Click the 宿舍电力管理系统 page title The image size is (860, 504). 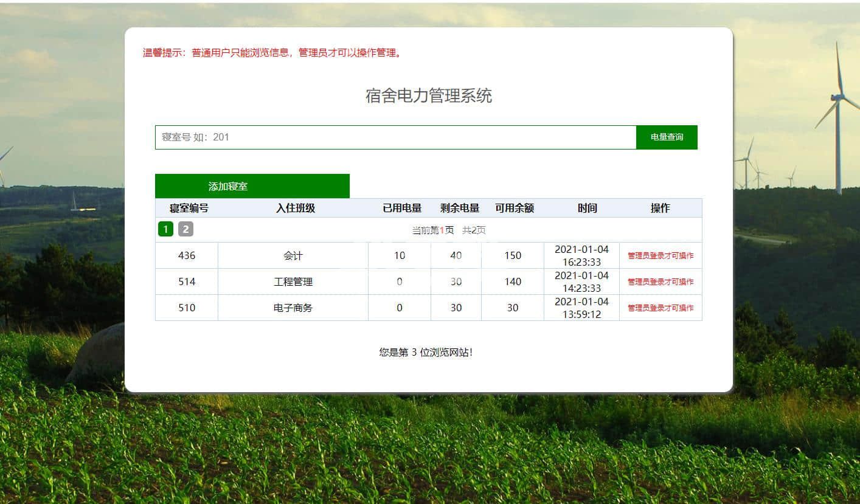tap(429, 96)
